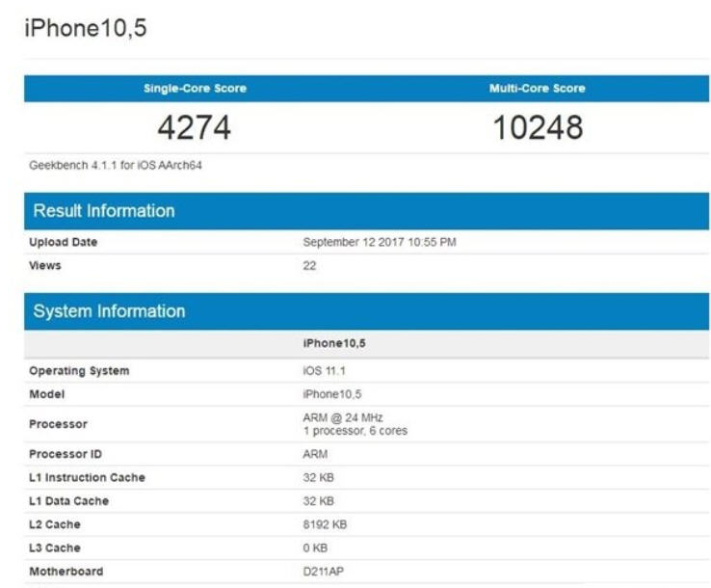Screen dimensions: 711x588
Task: Click the Views label
Action: pyautogui.click(x=45, y=265)
